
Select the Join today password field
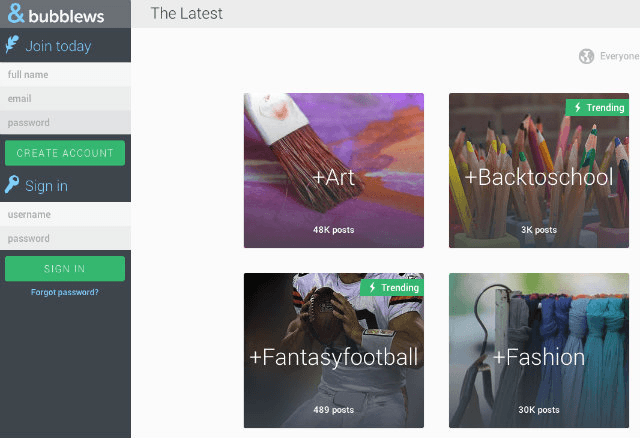65,123
